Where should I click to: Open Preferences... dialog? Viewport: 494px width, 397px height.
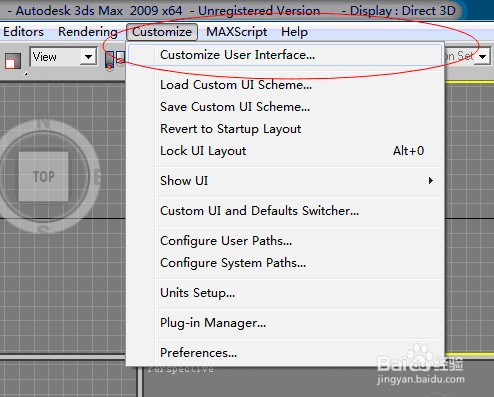click(285, 353)
